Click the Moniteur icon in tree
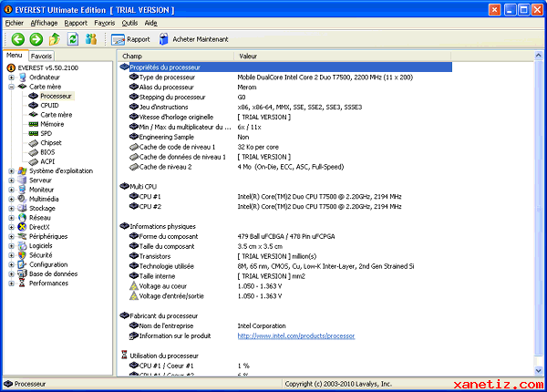 (x=22, y=190)
